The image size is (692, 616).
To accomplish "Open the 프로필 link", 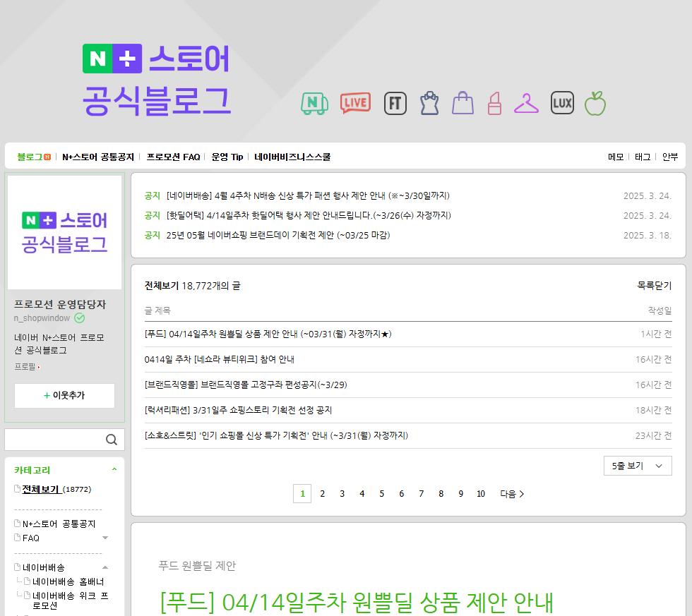I will point(27,366).
